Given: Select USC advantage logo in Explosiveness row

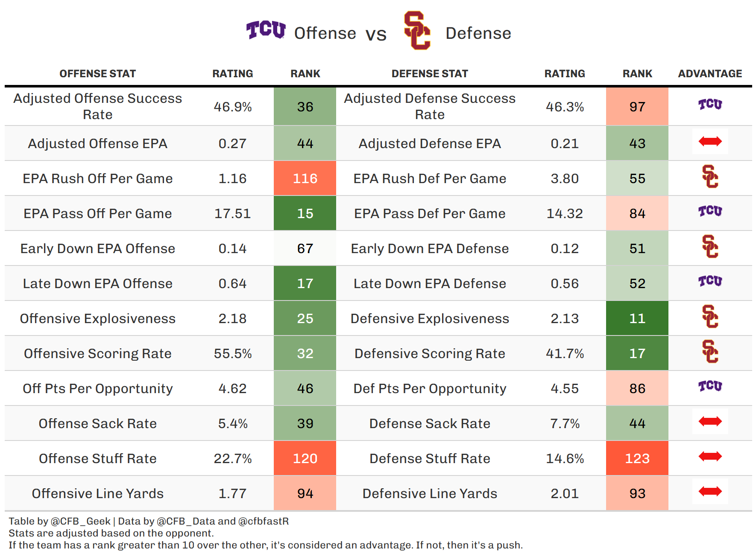Looking at the screenshot, I should pos(710,317).
